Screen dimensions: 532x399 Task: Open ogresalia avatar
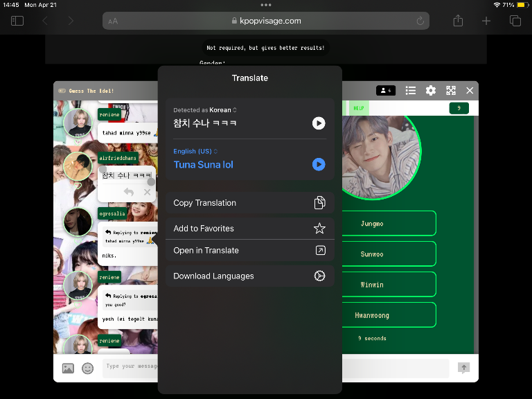pyautogui.click(x=78, y=222)
